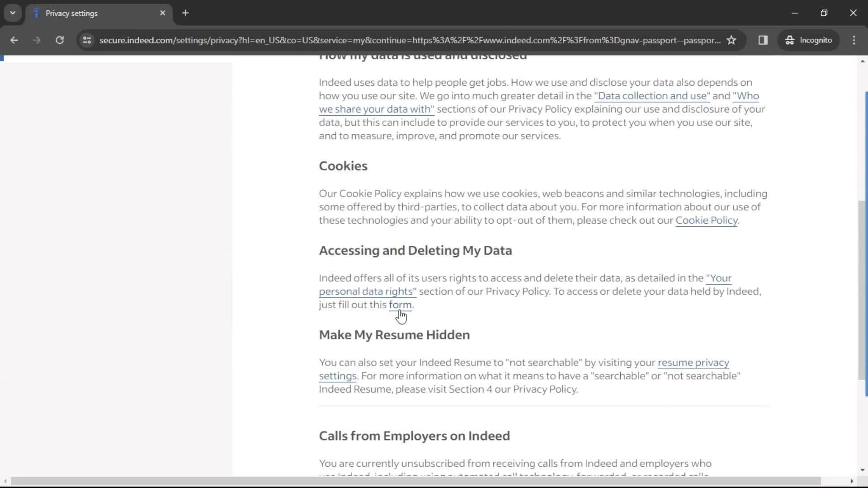Click the page reload icon

[60, 40]
